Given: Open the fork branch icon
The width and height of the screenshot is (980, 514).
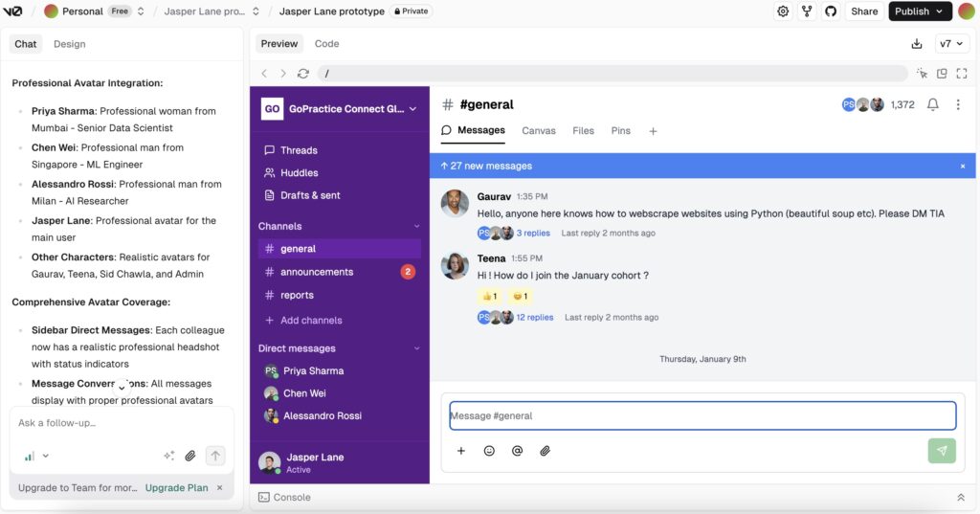Looking at the screenshot, I should pyautogui.click(x=807, y=11).
